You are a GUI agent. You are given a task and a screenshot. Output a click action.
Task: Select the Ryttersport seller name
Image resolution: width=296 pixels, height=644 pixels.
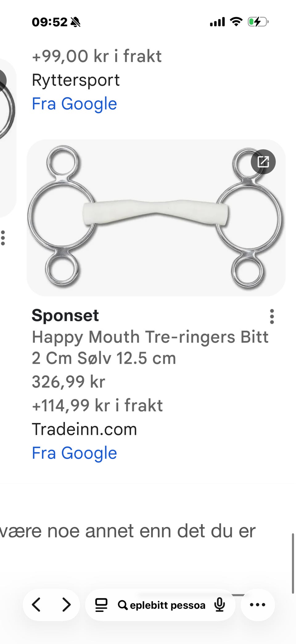coord(76,80)
